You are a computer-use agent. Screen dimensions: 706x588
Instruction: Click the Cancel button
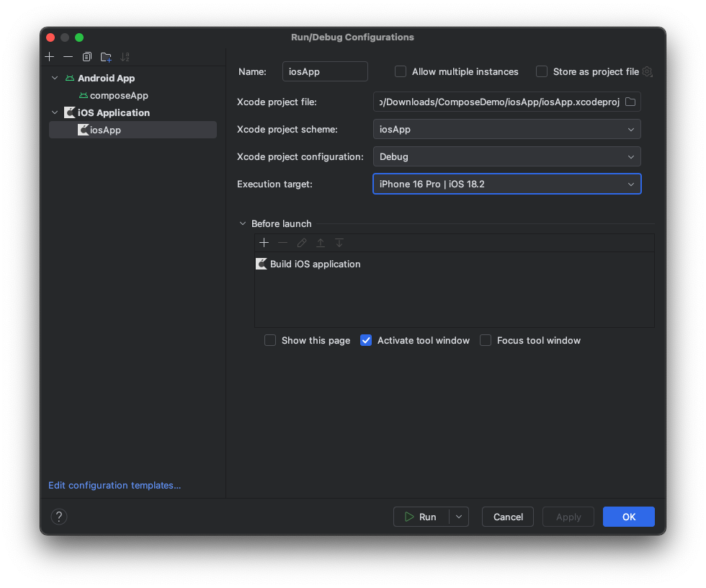coord(508,517)
